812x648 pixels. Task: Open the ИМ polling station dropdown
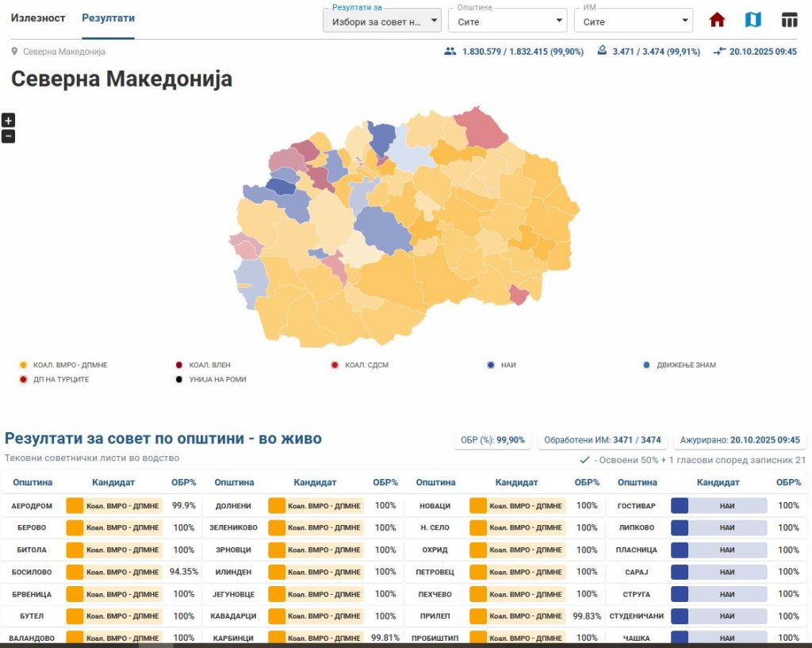click(633, 21)
